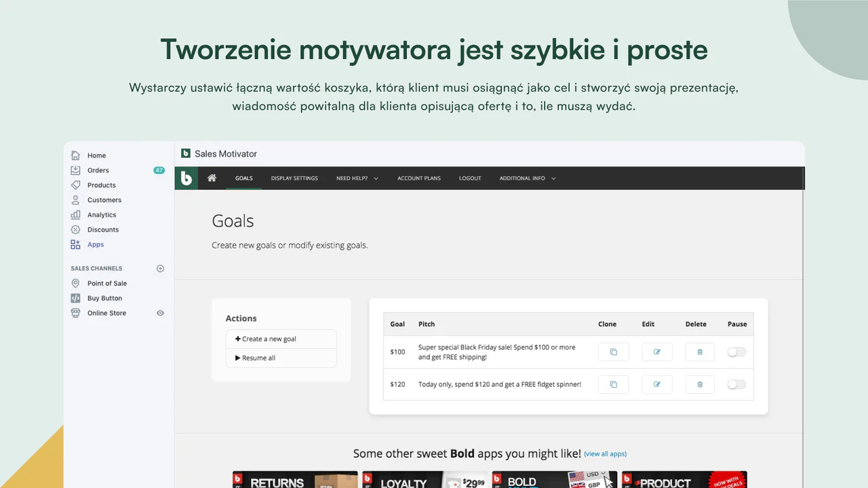Screen dimensions: 868x488
Task: Click the Customers person icon
Action: point(75,200)
